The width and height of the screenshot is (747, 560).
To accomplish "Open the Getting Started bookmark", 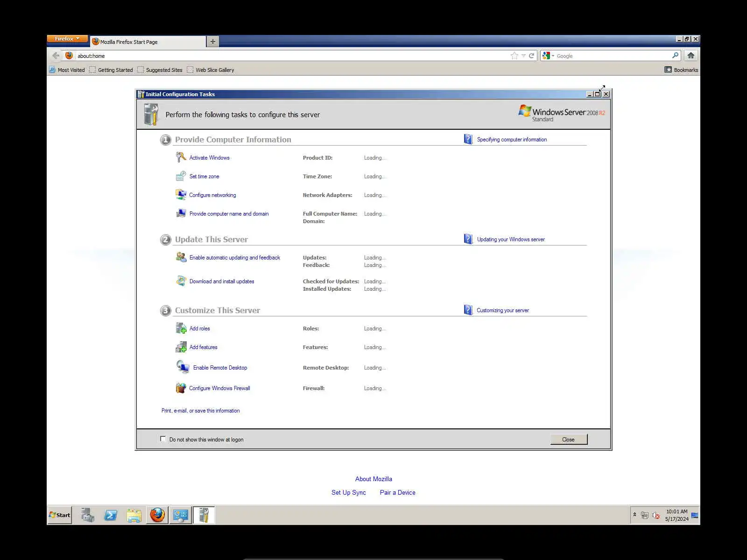I will [x=111, y=70].
